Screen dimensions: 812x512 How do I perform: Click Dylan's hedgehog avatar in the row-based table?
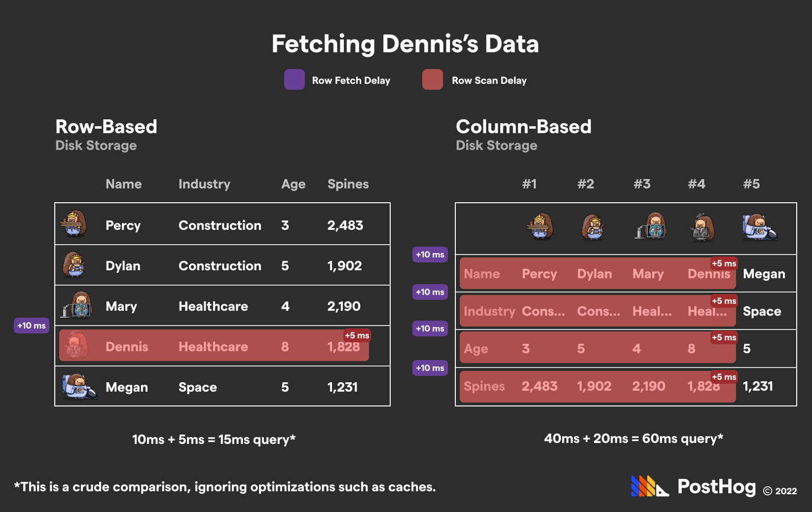[74, 265]
